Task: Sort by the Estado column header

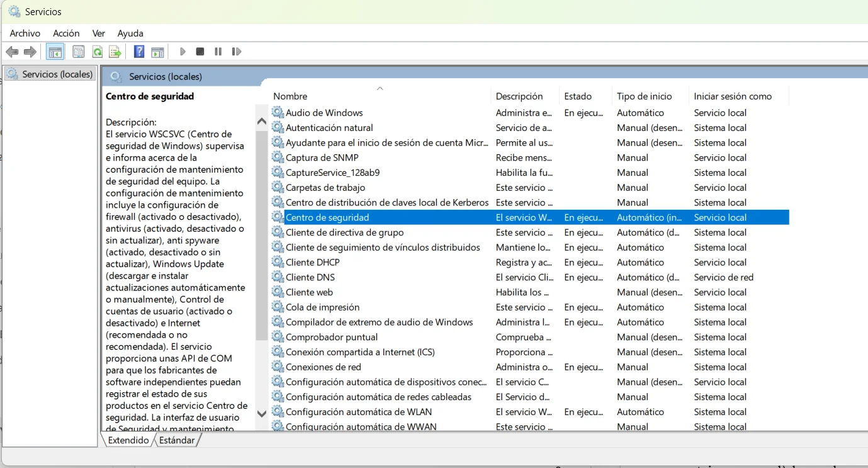Action: click(x=585, y=96)
